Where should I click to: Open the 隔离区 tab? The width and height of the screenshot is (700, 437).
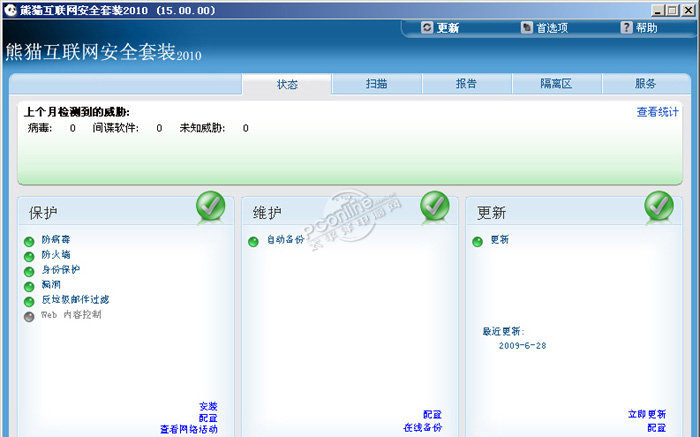(x=556, y=84)
